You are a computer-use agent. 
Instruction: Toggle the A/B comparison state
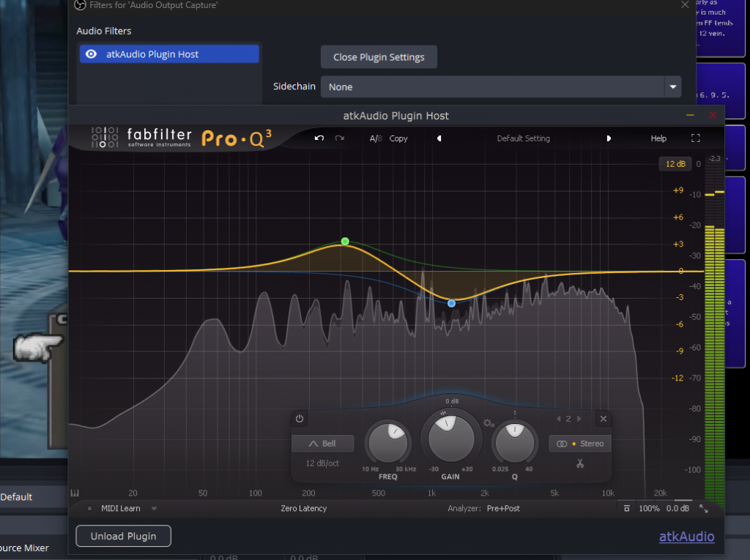(375, 138)
